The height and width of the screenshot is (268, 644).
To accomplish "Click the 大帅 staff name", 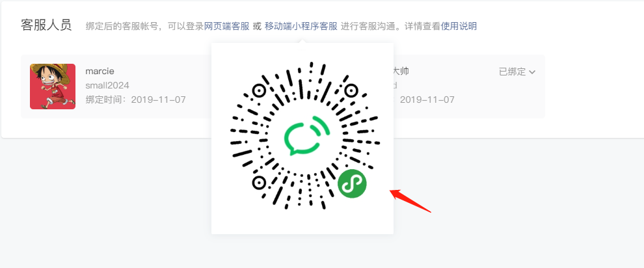I will (401, 72).
